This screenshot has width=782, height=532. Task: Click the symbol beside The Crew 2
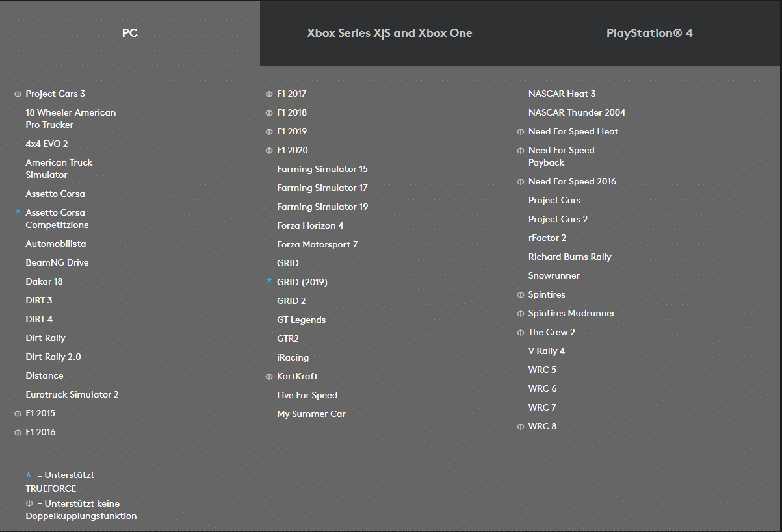click(520, 333)
